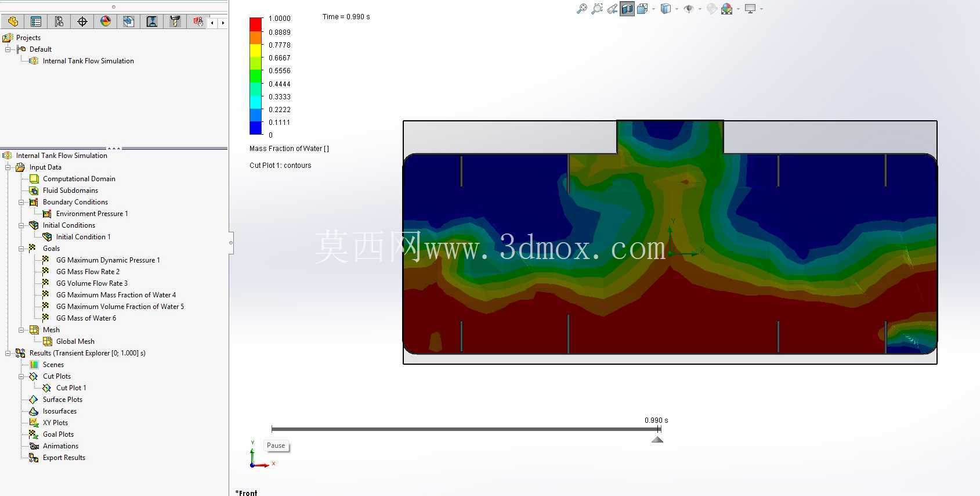Open the View Orientation dropdown arrow

click(x=654, y=9)
